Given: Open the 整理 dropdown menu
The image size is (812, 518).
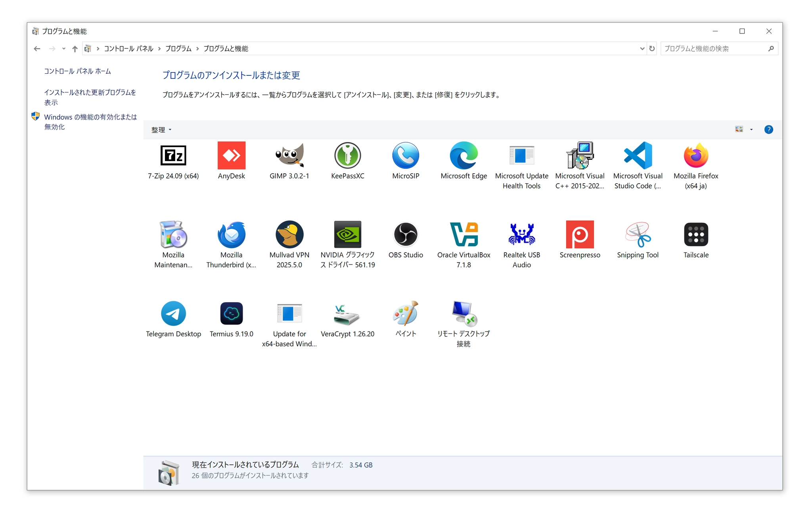Looking at the screenshot, I should pyautogui.click(x=161, y=130).
